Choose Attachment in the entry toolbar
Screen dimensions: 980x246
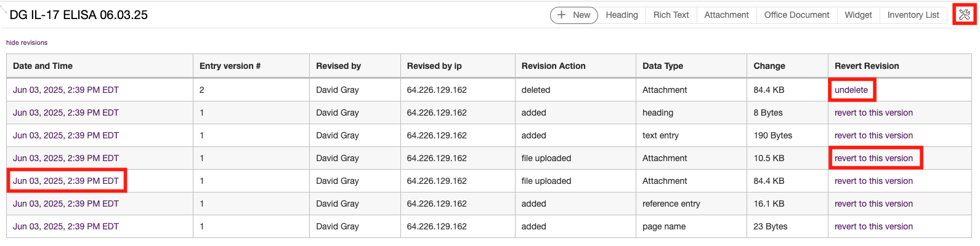726,15
